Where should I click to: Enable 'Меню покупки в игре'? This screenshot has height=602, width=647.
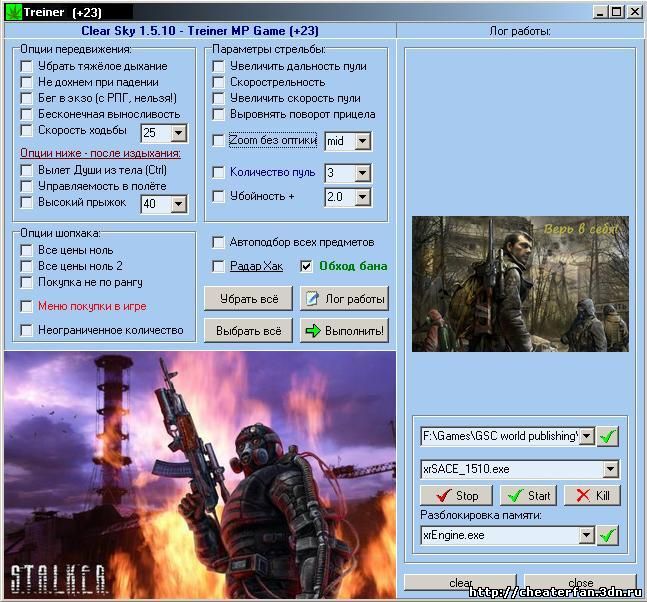[26, 307]
